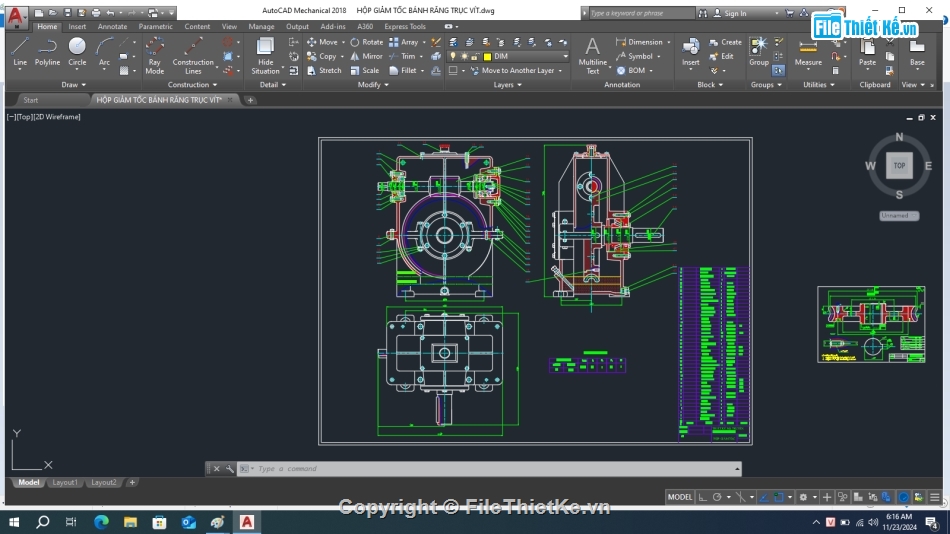
Task: Click the Paste clipboard tool
Action: point(867,52)
